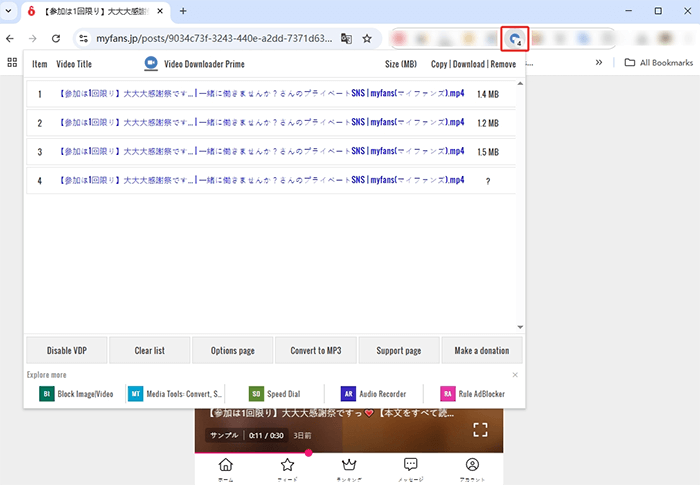Open a new browser tab
Image resolution: width=700 pixels, height=485 pixels.
click(x=183, y=11)
